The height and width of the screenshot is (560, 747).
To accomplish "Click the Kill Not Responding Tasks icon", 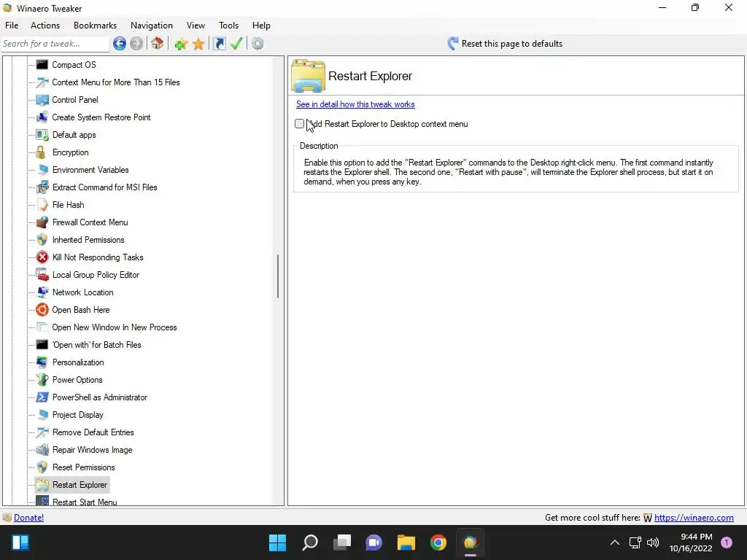I will coord(42,257).
